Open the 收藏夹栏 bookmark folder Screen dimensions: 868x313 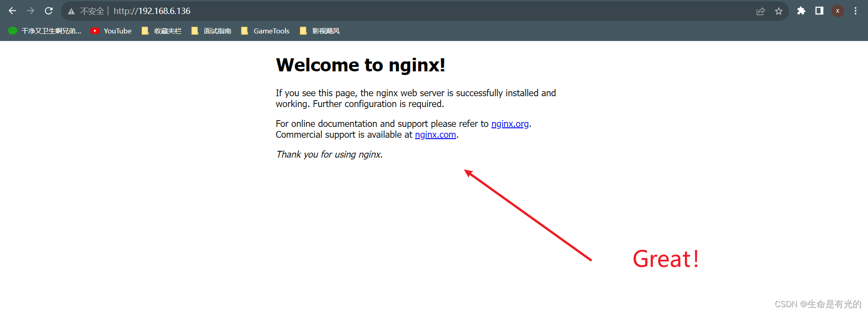click(x=161, y=31)
